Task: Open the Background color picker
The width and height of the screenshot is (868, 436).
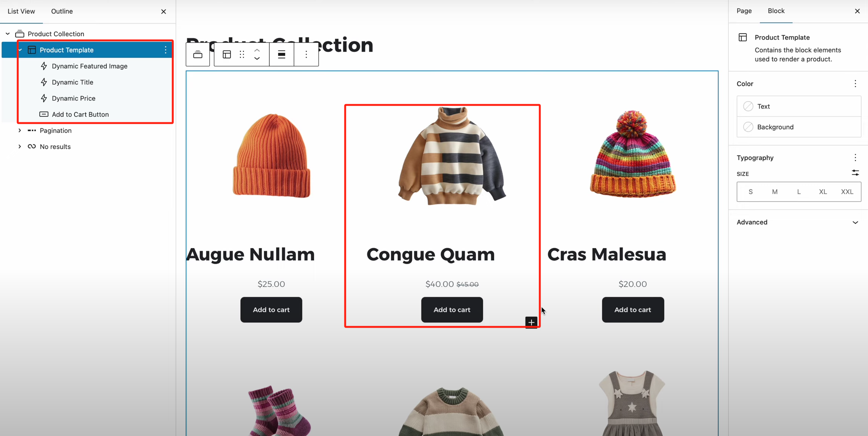Action: pos(799,127)
